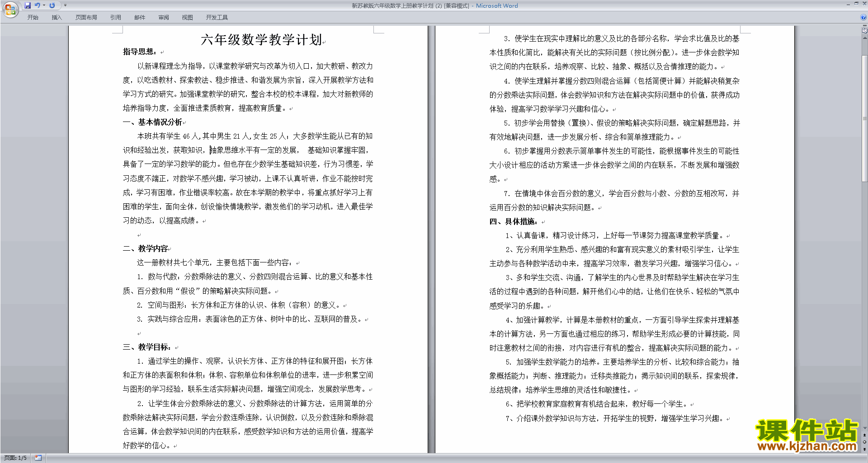Click the page count 页面: 1/5 in status bar
Screen dimensions: 868x463
tap(15, 458)
